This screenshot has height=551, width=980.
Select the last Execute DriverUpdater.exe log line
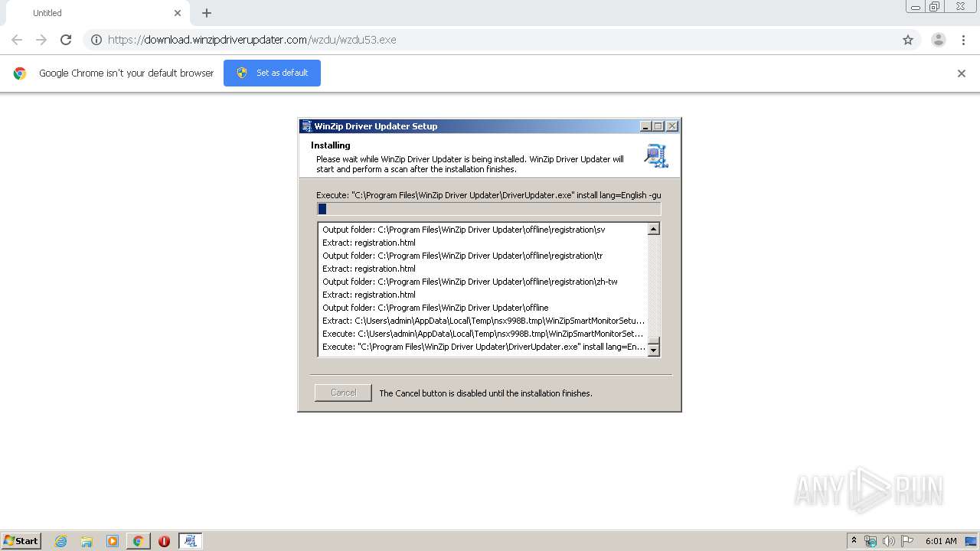point(483,347)
